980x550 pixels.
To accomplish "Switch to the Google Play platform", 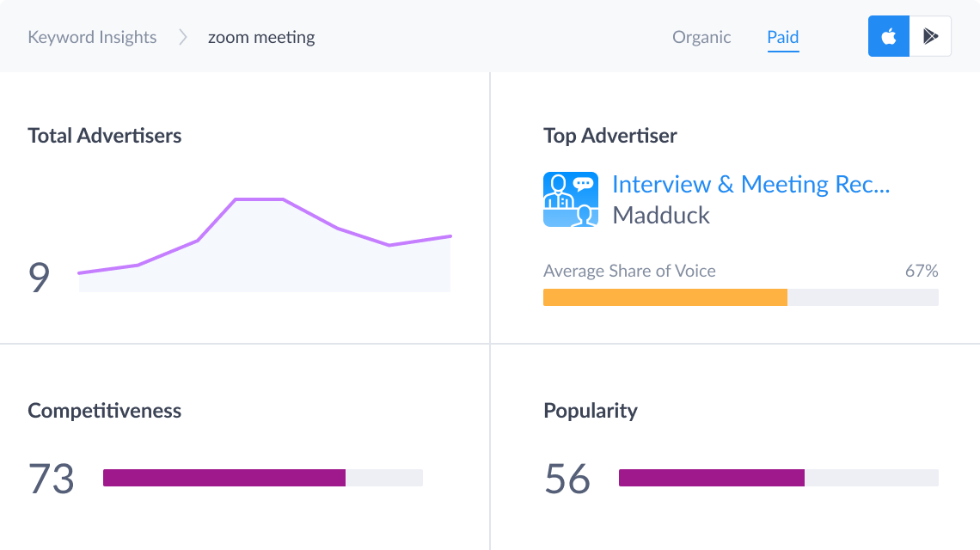I will (930, 37).
